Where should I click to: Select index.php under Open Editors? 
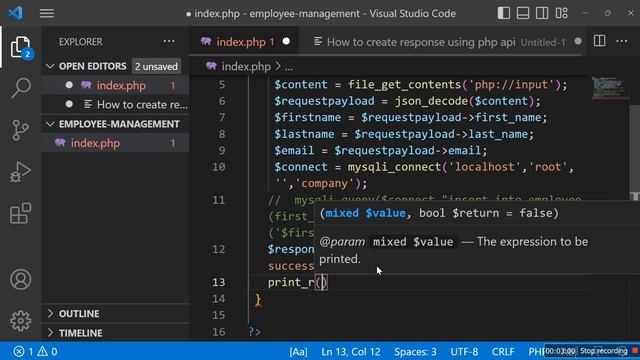tap(116, 86)
